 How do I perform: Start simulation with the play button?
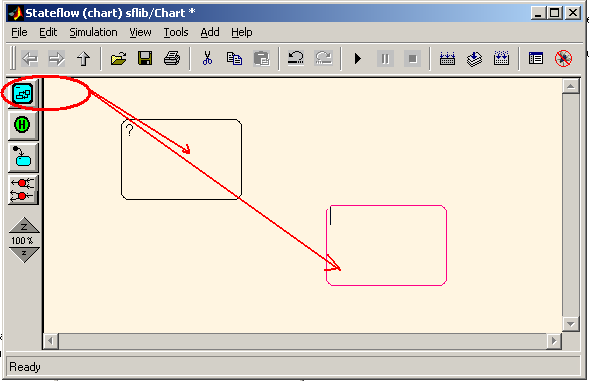[358, 59]
